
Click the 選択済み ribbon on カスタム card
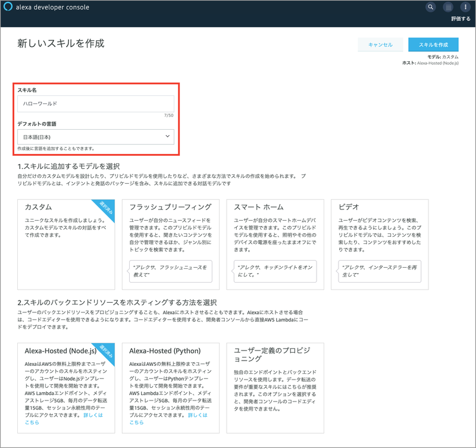click(x=106, y=208)
